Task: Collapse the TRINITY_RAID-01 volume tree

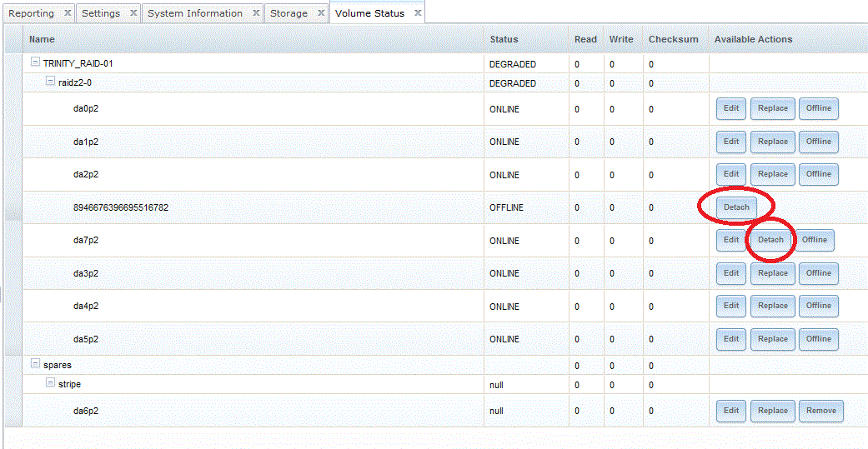Action: tap(35, 62)
